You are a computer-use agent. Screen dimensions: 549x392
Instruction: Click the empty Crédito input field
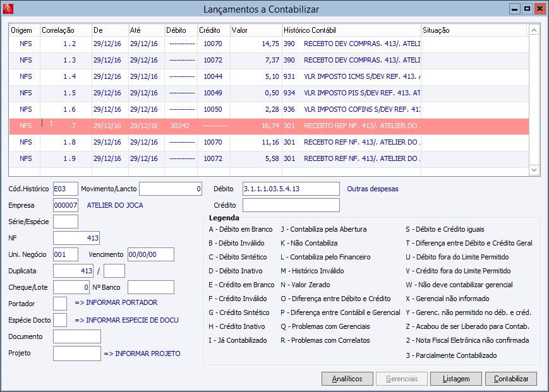point(291,205)
